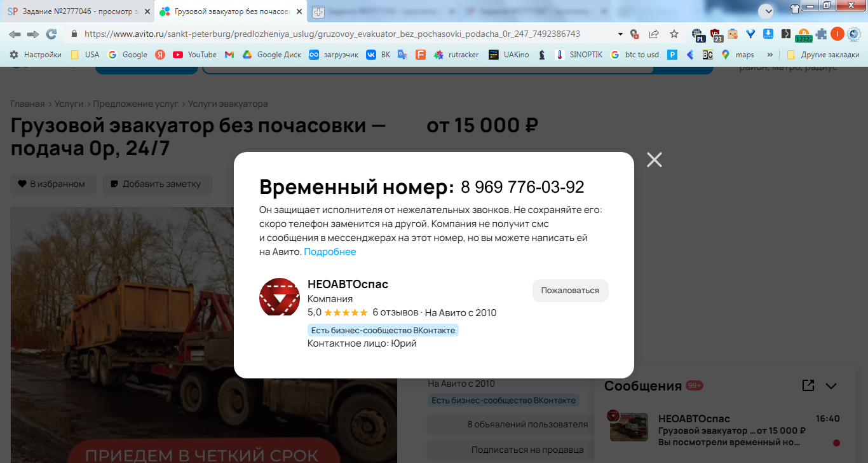Image resolution: width=868 pixels, height=463 pixels.
Task: Open maps bookmark
Action: click(x=738, y=55)
